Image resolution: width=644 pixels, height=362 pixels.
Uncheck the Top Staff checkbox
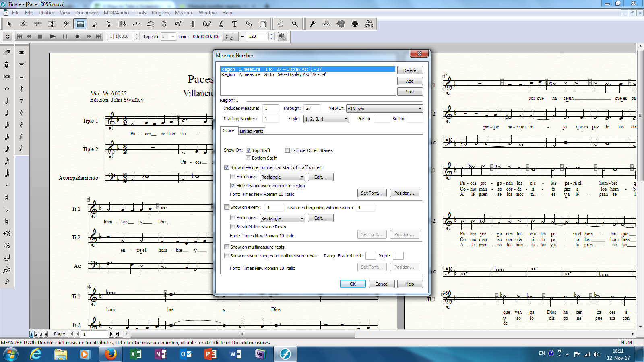tap(248, 150)
